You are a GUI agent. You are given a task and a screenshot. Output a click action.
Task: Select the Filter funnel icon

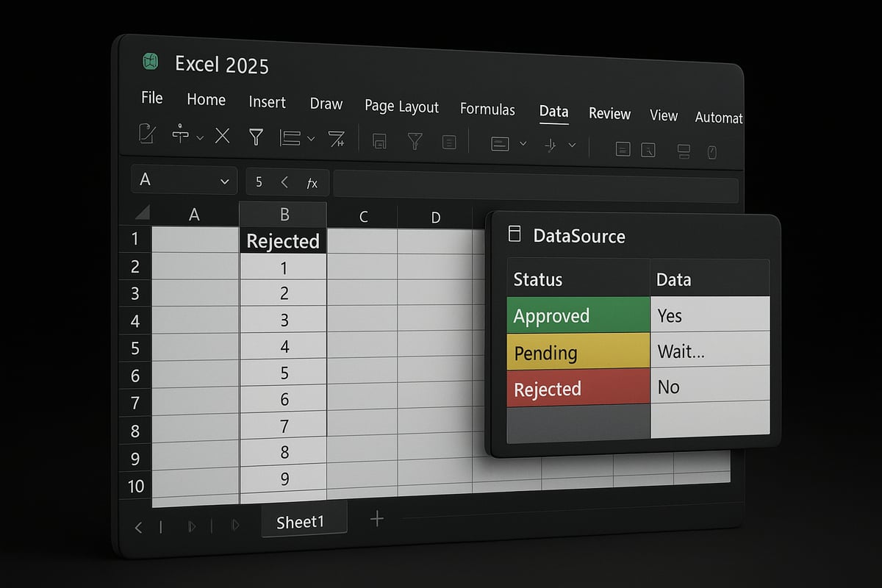click(x=256, y=137)
